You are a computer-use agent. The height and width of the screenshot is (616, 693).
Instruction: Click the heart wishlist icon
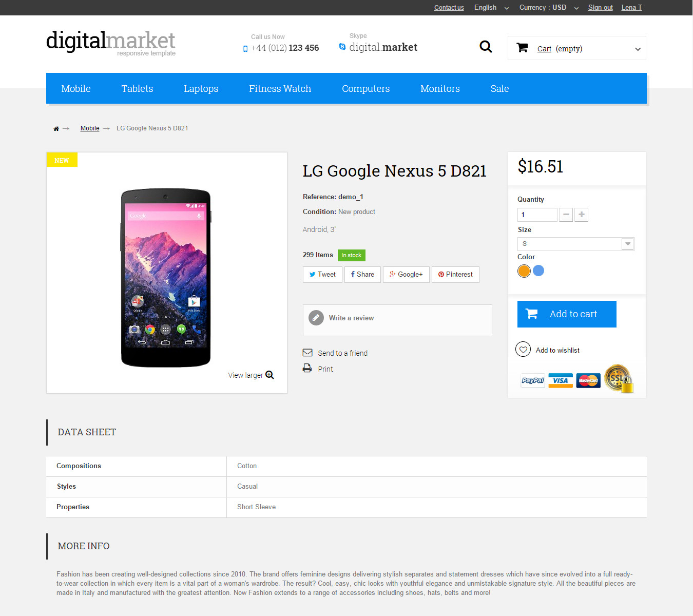pyautogui.click(x=523, y=350)
